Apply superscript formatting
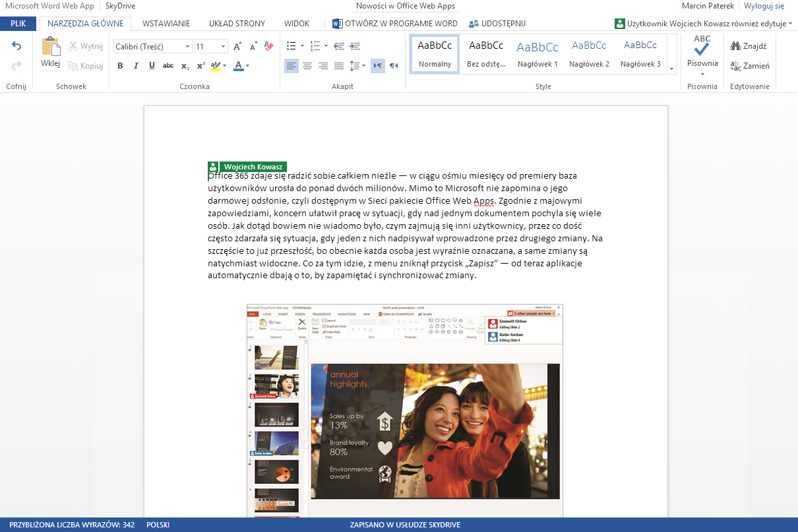Viewport: 798px width, 532px height. [201, 65]
